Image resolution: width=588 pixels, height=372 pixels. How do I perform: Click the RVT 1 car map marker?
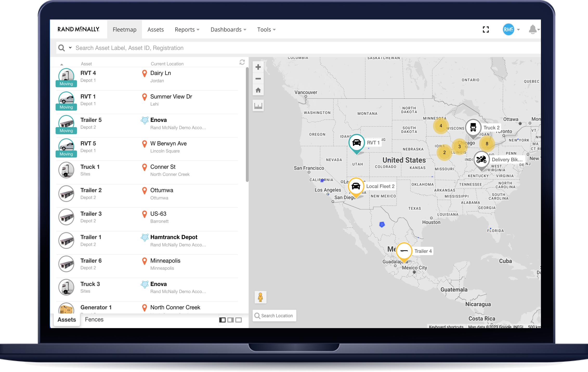pos(356,143)
